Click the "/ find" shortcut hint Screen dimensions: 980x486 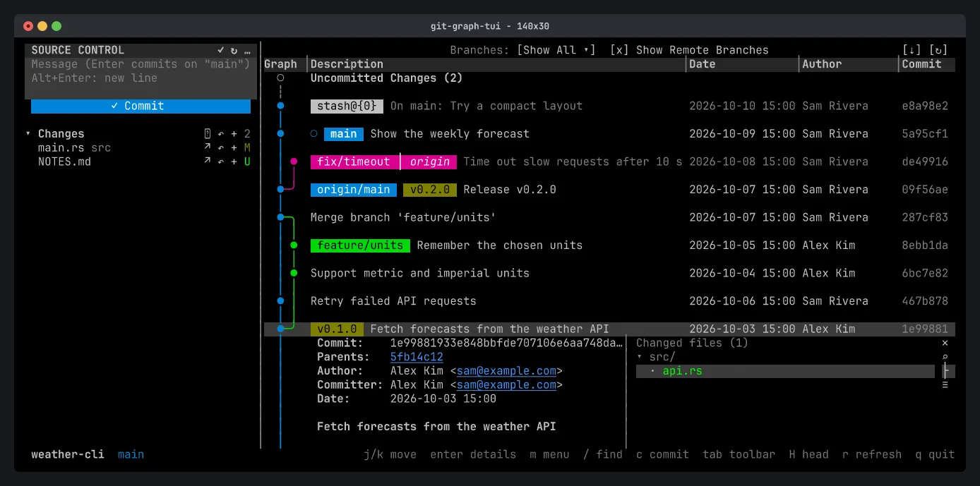click(x=603, y=454)
